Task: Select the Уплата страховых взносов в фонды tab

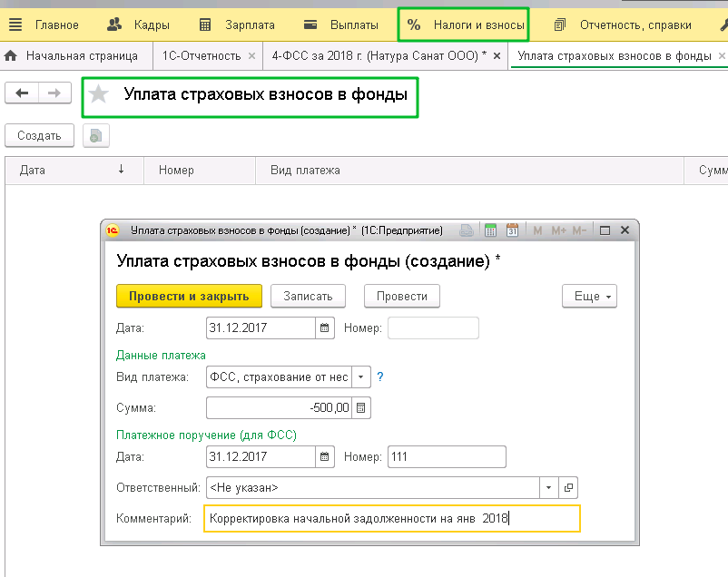Action: 615,56
